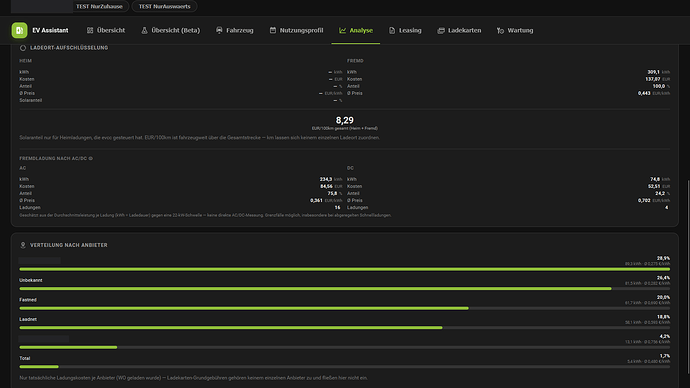
Task: Click the Fremdladung nach AC/DC heading
Action: (53, 158)
